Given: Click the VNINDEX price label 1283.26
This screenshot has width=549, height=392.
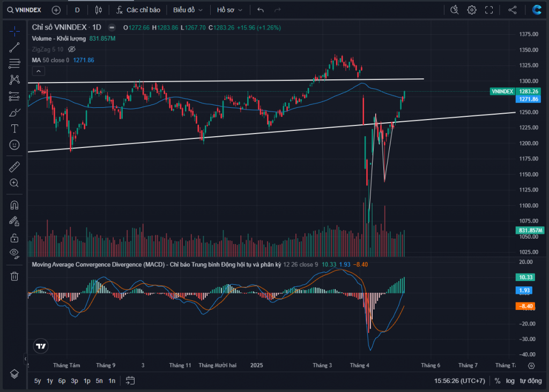Looking at the screenshot, I should pyautogui.click(x=528, y=92).
